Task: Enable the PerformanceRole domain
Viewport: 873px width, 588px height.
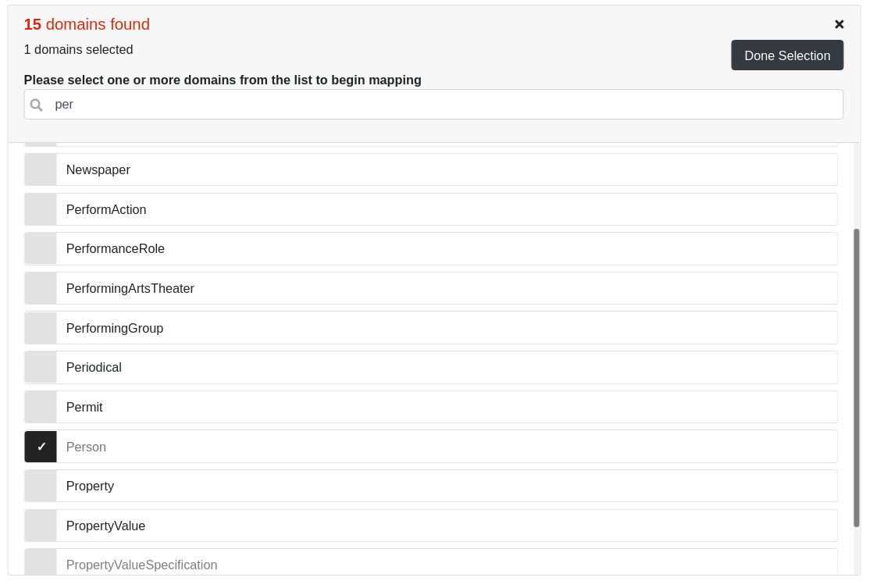Action: tap(40, 248)
